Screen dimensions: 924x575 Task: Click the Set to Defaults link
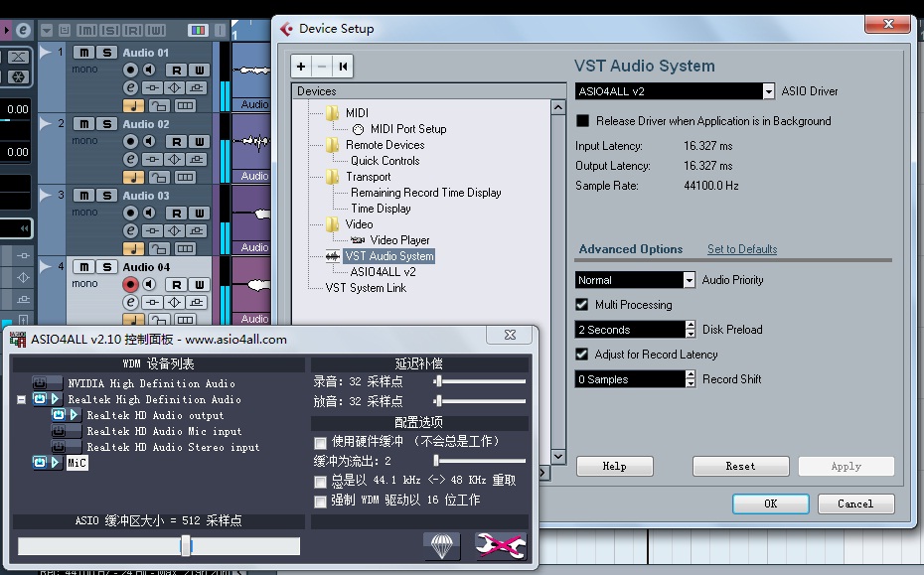click(742, 249)
